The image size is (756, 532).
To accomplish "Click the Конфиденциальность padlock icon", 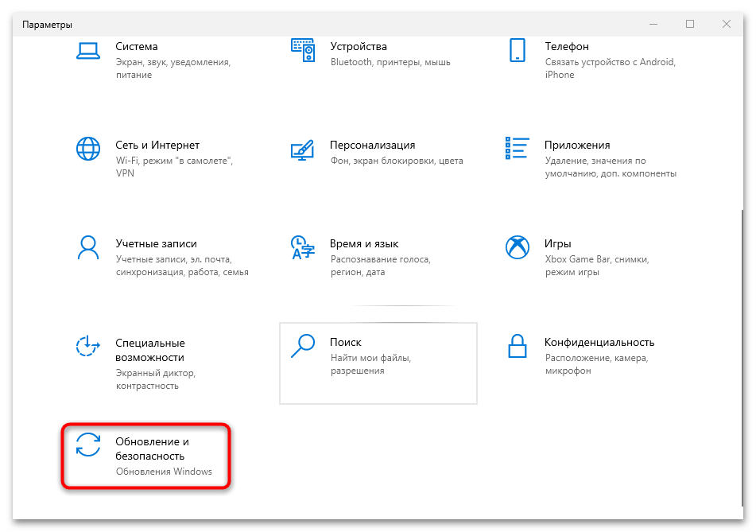I will coord(518,346).
